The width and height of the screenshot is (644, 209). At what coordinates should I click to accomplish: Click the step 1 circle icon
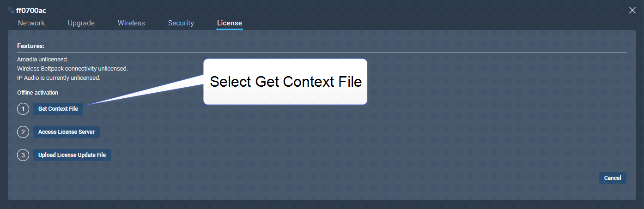(23, 109)
